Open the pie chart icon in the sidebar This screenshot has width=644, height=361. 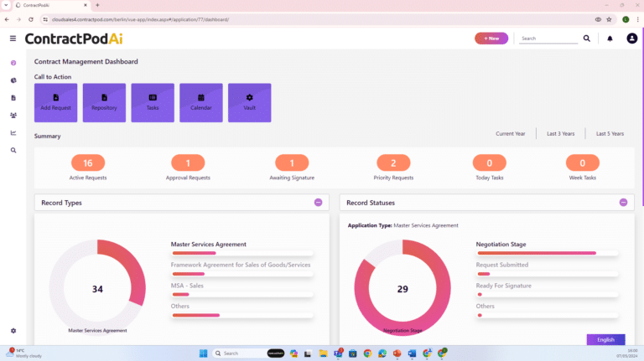[x=13, y=80]
